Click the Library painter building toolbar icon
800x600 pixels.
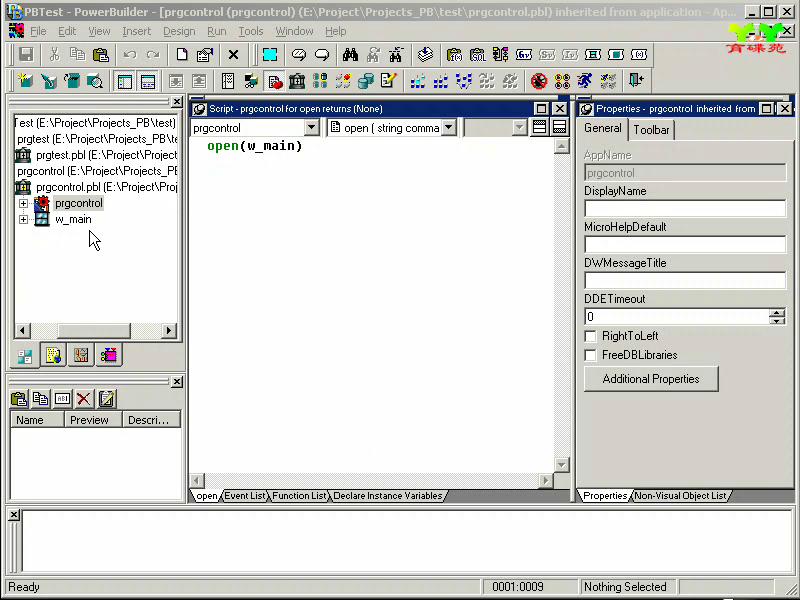(297, 81)
